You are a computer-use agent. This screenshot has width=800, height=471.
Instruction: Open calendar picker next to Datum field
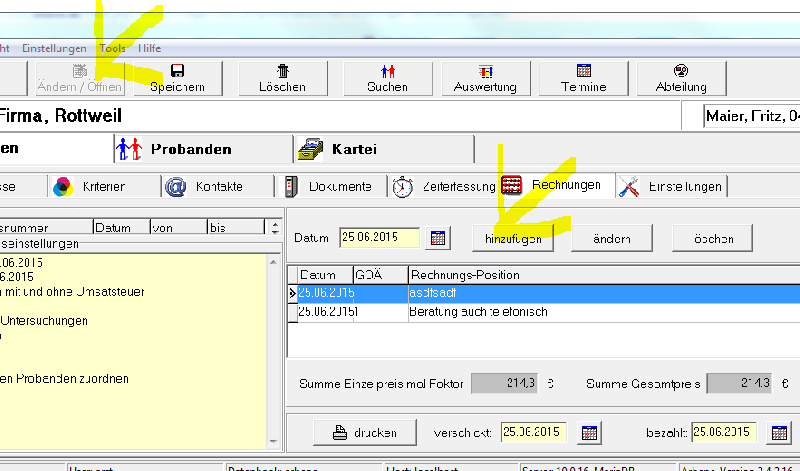(438, 238)
